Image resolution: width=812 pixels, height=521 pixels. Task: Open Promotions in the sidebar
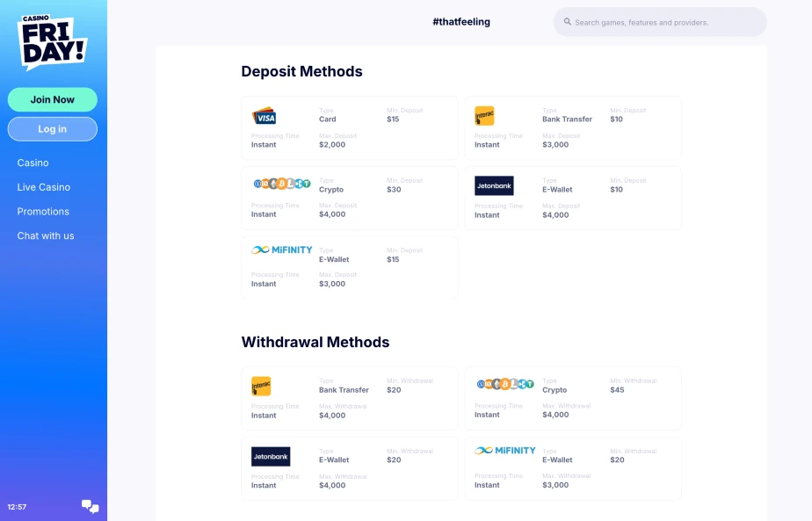point(43,212)
